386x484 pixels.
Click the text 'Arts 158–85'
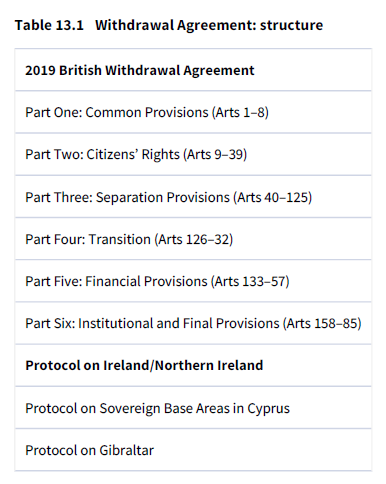[x=322, y=324]
